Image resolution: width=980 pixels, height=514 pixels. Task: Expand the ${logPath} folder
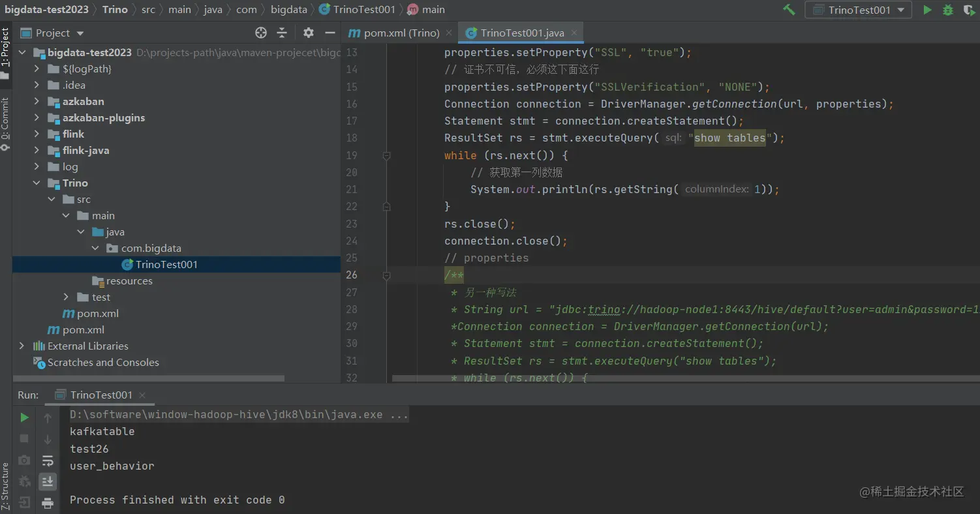pos(37,68)
